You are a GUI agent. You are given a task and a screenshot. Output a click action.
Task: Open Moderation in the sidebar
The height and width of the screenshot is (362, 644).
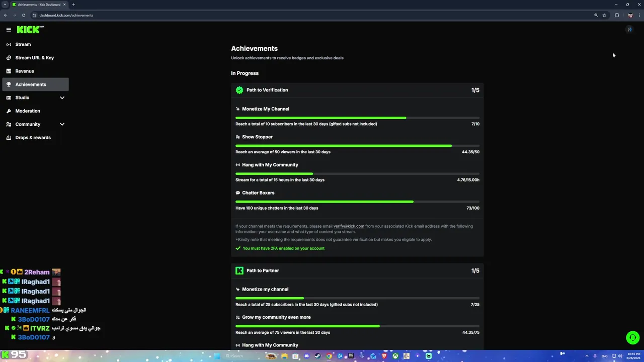(x=35, y=111)
